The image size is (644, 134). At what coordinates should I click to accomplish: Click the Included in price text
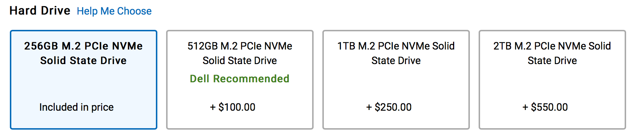pos(76,107)
